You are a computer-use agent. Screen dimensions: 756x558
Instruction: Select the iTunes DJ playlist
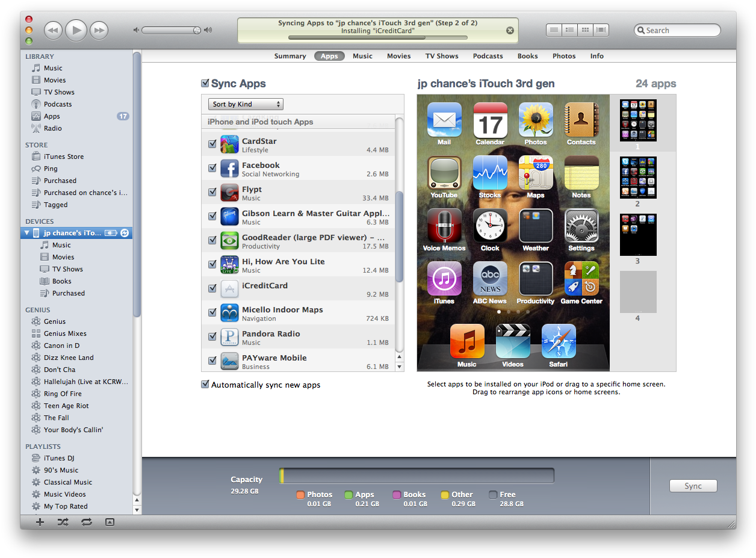tap(59, 458)
